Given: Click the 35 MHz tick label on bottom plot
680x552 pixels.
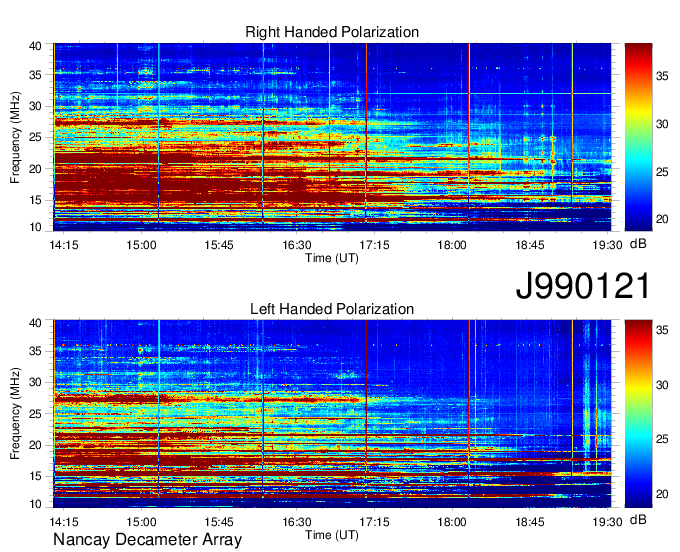Looking at the screenshot, I should click(x=35, y=351).
